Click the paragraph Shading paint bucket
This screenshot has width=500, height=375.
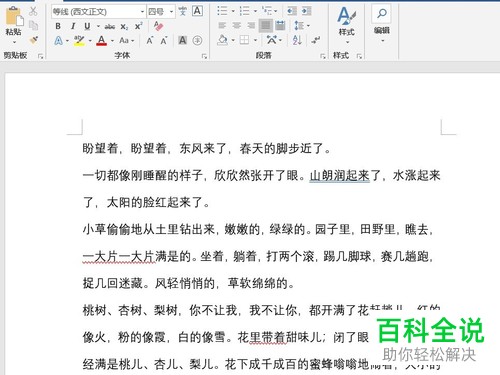click(x=222, y=40)
